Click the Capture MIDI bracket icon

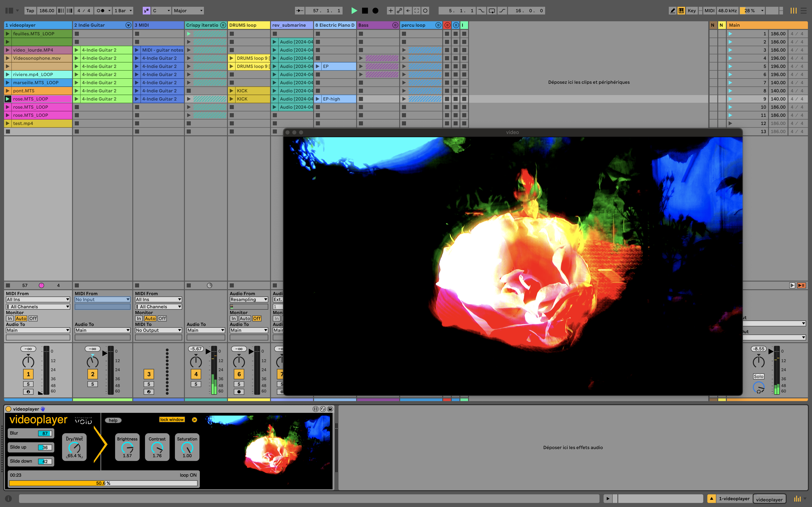click(416, 11)
